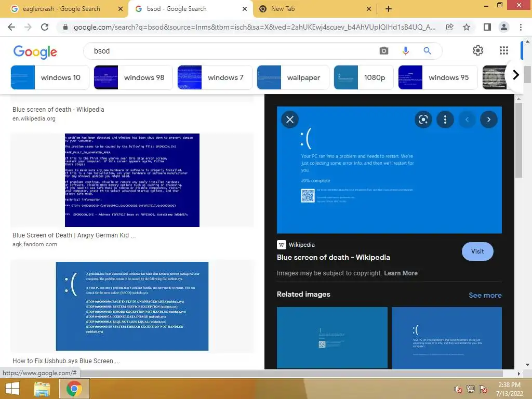Click the address bar URL
Image resolution: width=532 pixels, height=399 pixels.
(255, 27)
